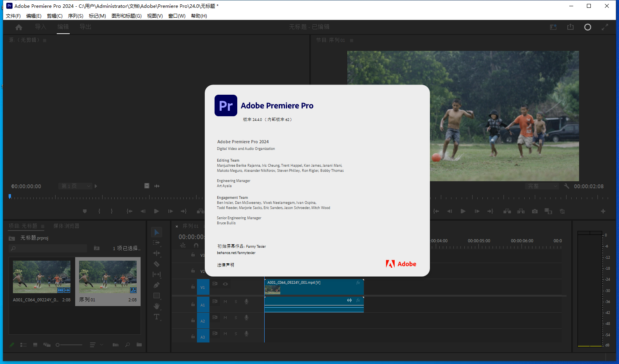Open the 帮助(H) menu
The image size is (619, 364).
[x=199, y=16]
